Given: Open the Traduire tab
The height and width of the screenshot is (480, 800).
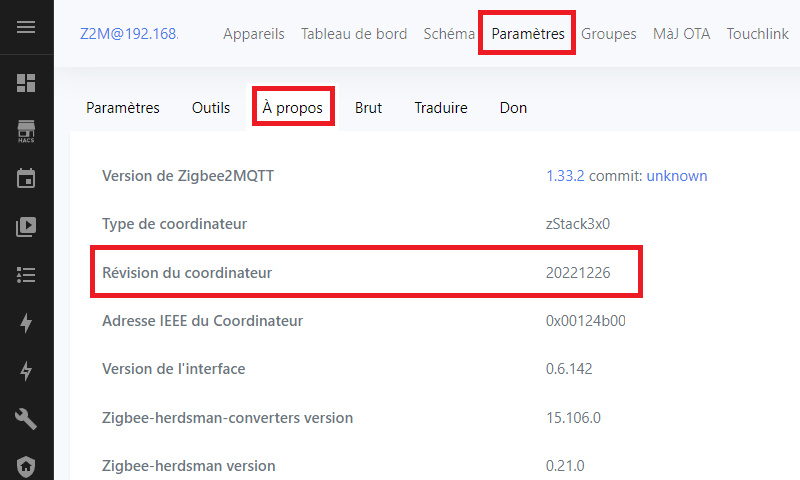Looking at the screenshot, I should coord(441,108).
